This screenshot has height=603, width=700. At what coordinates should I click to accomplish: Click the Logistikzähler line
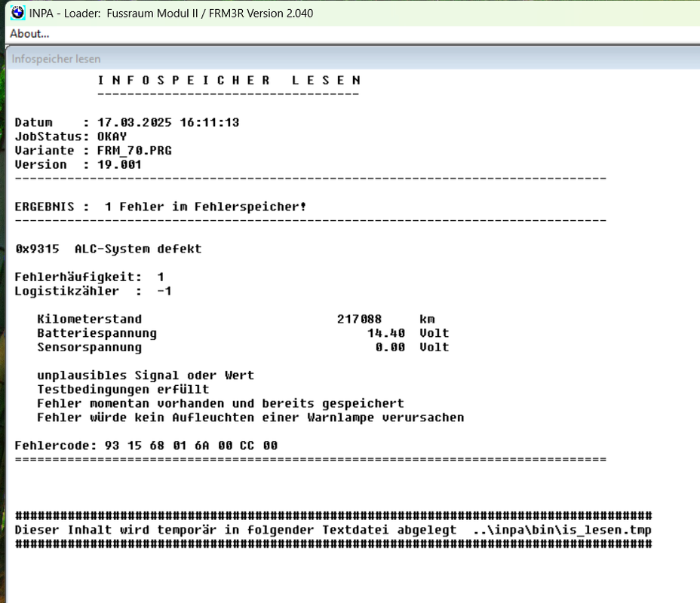(x=94, y=291)
